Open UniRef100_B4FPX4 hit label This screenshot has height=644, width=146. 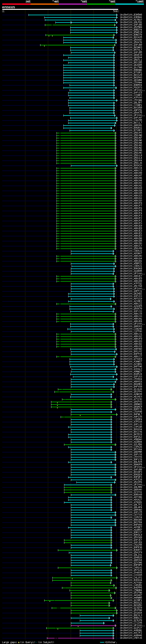click(131, 354)
